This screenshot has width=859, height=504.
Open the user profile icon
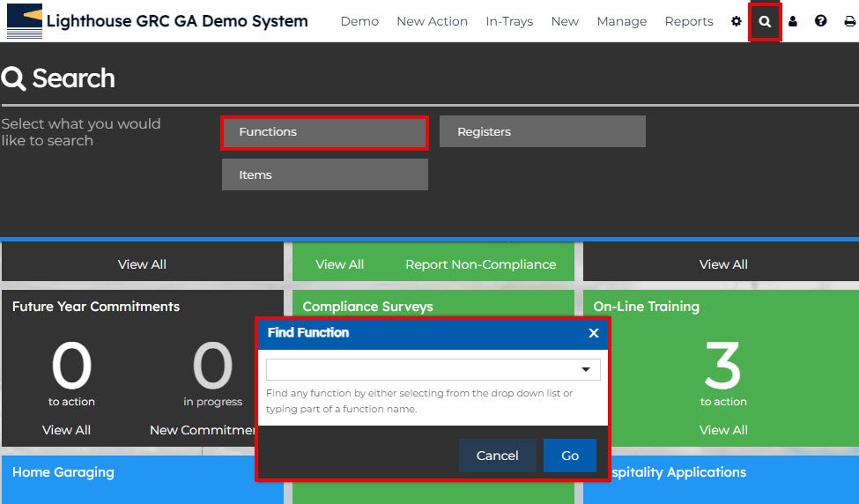pyautogui.click(x=793, y=21)
